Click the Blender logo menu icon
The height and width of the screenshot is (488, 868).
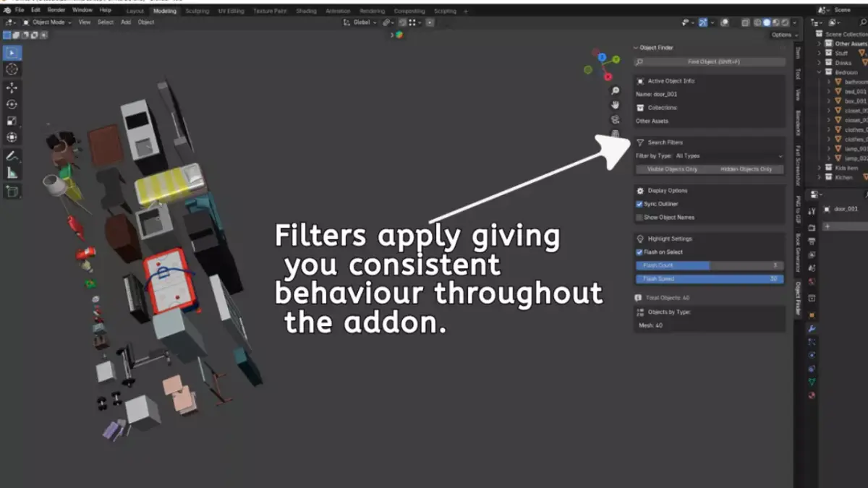[x=7, y=10]
